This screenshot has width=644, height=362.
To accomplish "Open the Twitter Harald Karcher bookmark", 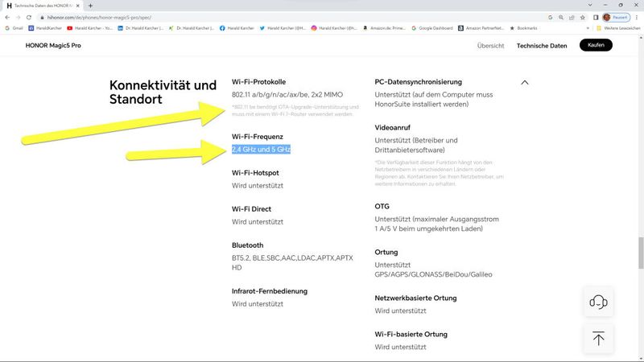I will pyautogui.click(x=283, y=28).
